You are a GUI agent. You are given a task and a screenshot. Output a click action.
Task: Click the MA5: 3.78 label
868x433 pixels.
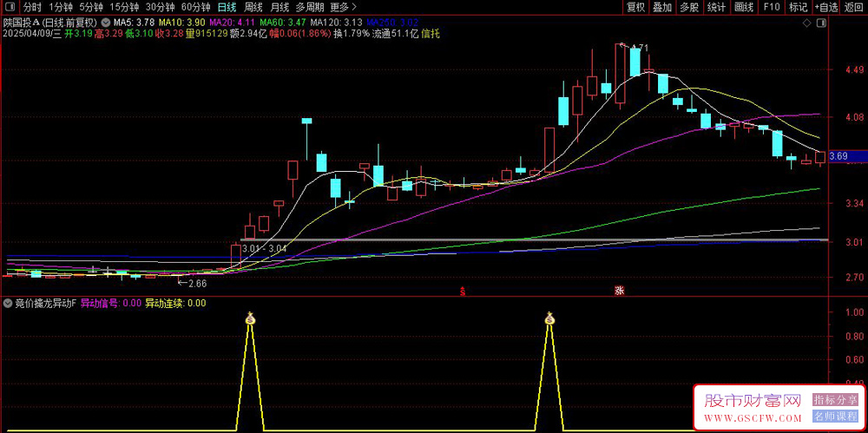134,23
